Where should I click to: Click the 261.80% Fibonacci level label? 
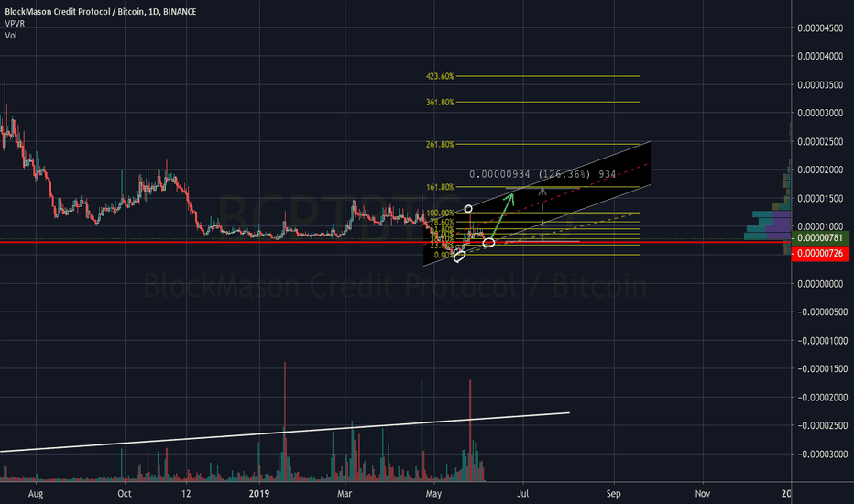click(440, 145)
